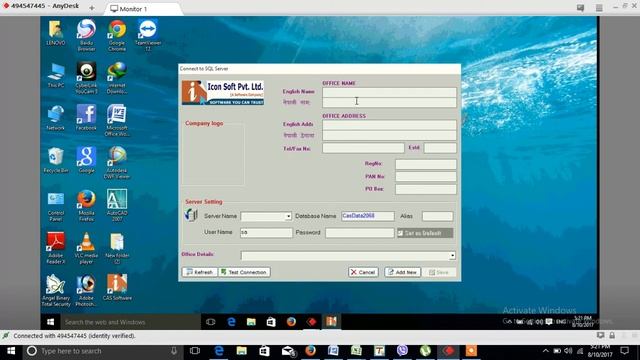Focus the English Name input field
Viewport: 640px width, 360px height.
pos(389,92)
